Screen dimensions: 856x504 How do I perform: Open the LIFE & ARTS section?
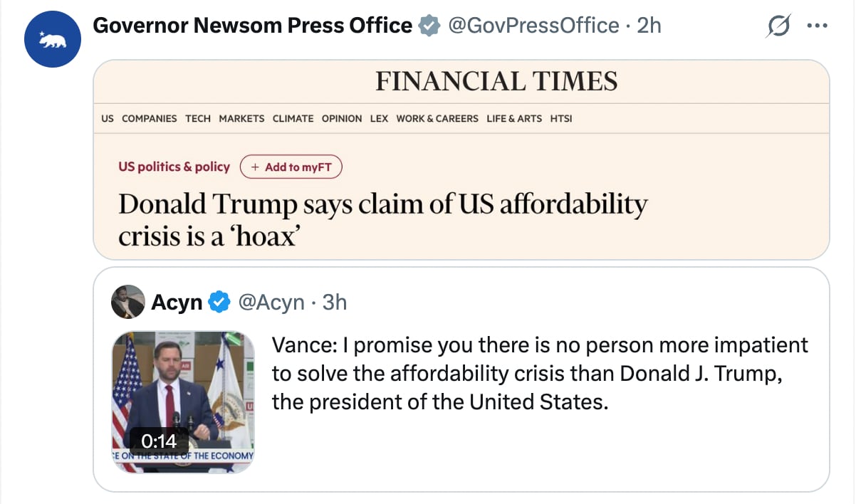[x=514, y=119]
